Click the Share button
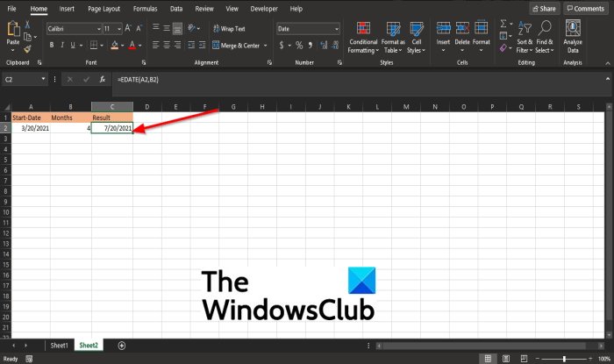 pyautogui.click(x=545, y=9)
